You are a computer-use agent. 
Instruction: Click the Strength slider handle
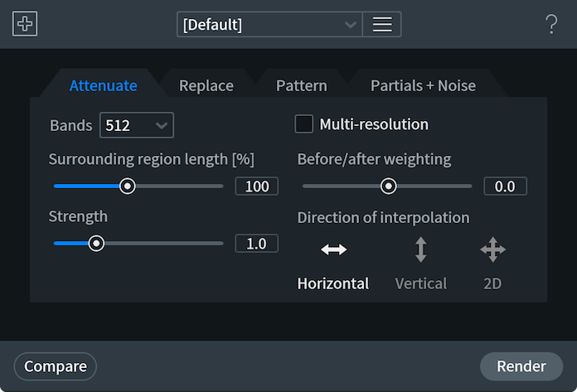96,244
